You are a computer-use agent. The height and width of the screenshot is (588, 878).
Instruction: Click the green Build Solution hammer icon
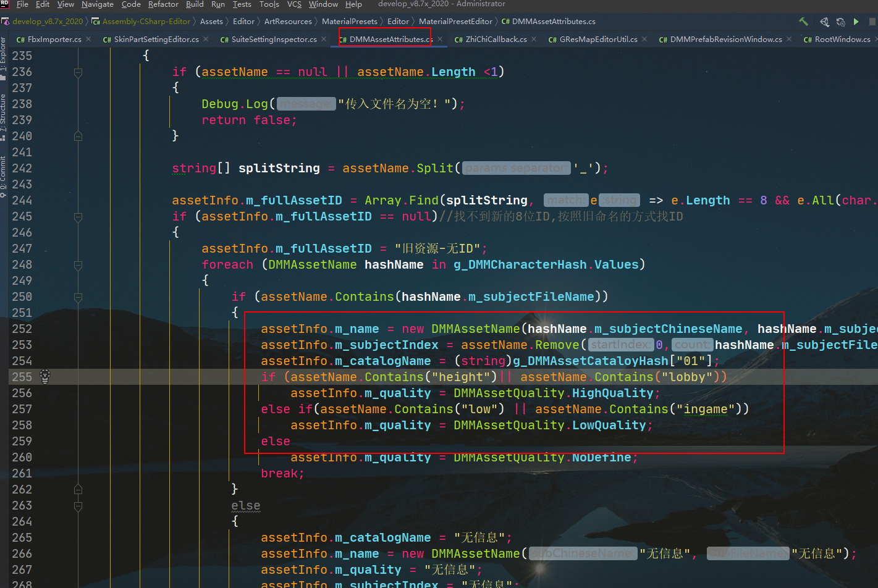(803, 22)
